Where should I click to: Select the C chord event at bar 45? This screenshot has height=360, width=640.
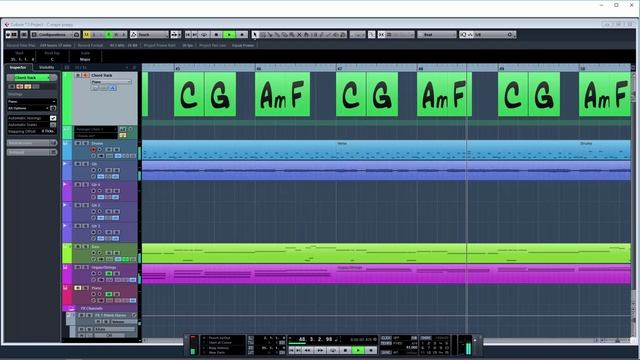(x=189, y=94)
